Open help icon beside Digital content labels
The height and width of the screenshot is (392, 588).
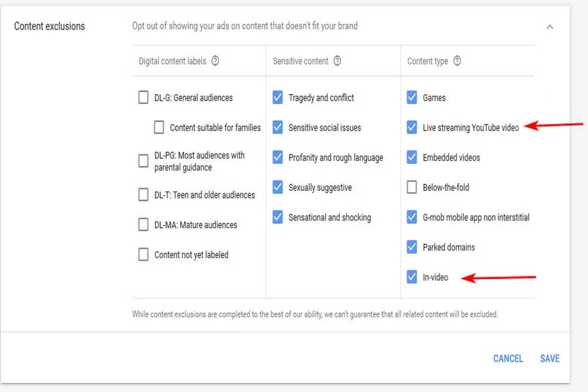(x=216, y=61)
